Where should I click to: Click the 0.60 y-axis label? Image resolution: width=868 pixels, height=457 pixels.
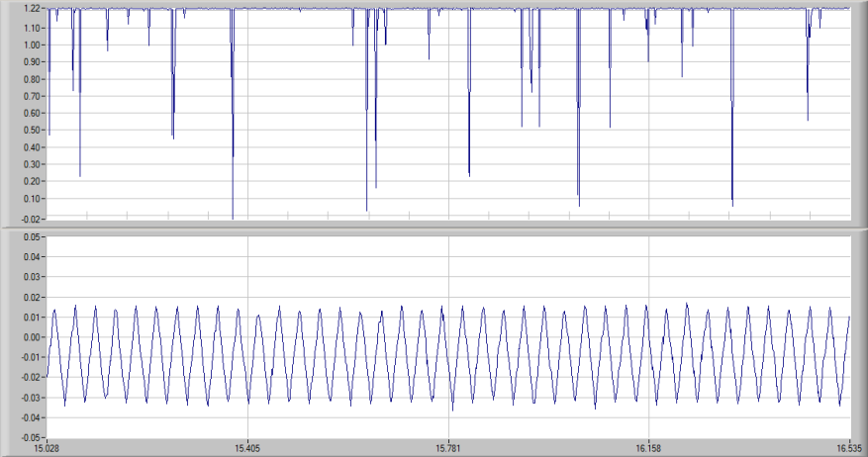pos(34,114)
